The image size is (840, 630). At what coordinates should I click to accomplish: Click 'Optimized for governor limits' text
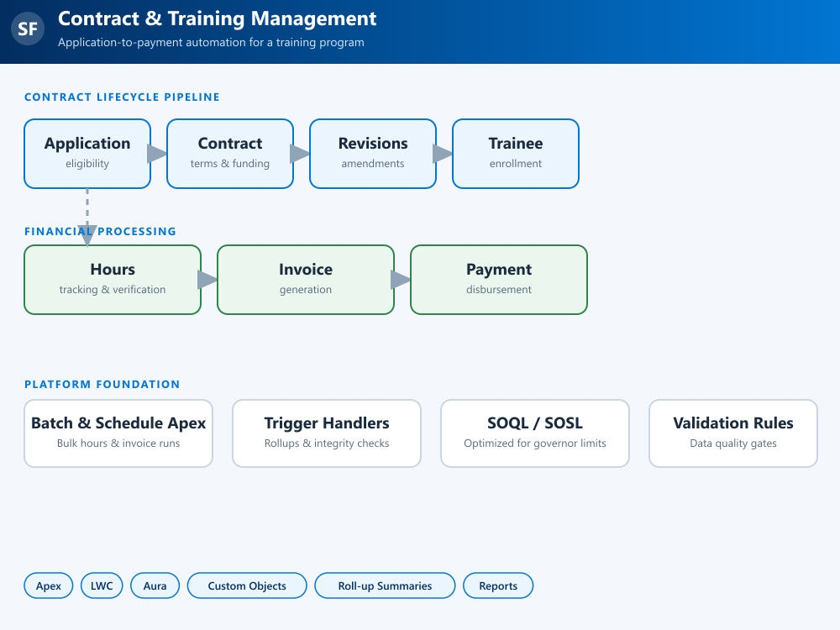[534, 443]
